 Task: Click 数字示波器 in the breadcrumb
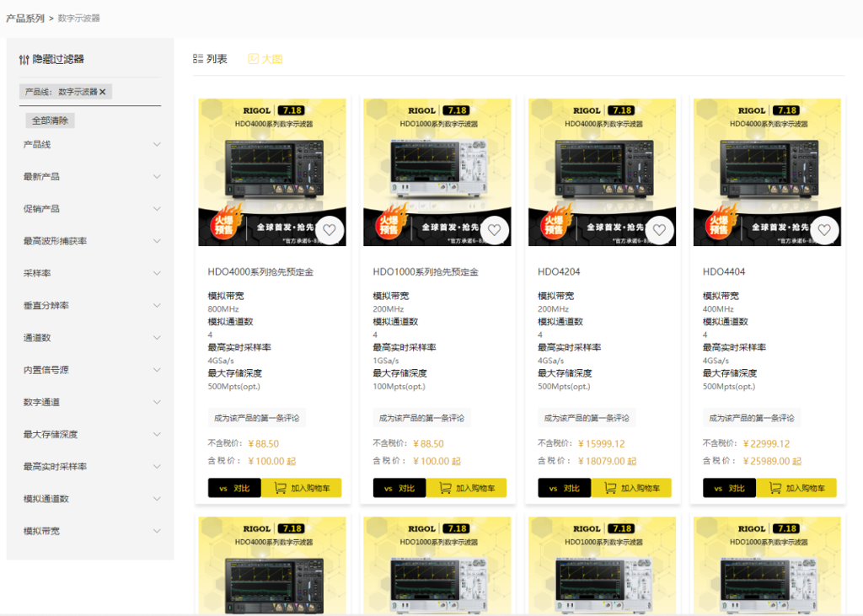tap(78, 19)
